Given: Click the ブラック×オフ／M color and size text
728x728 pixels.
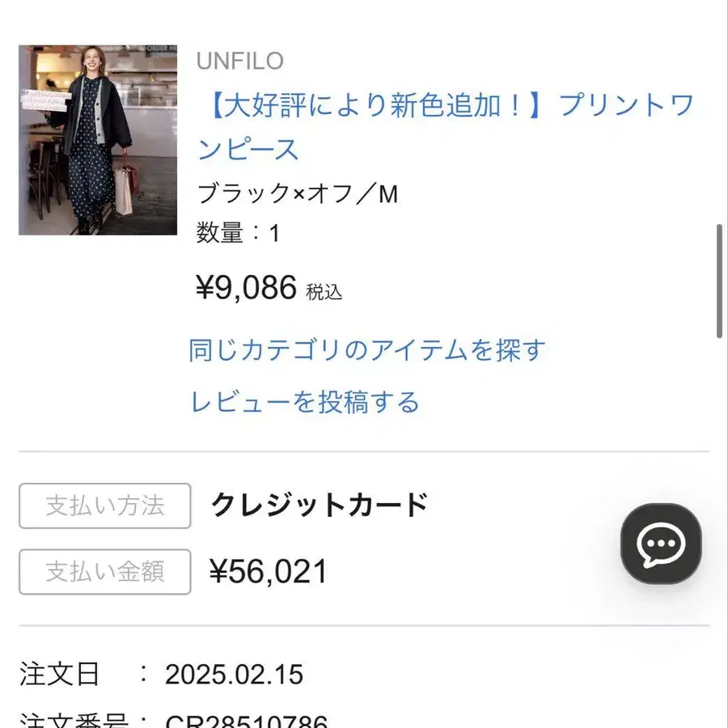Looking at the screenshot, I should pos(298,194).
